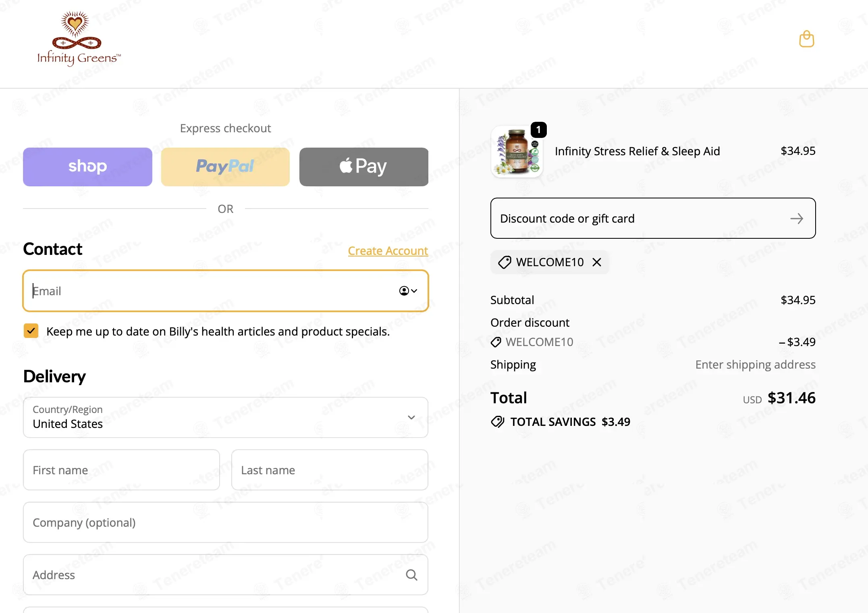Choose PayPal express checkout
The image size is (868, 613).
(225, 167)
